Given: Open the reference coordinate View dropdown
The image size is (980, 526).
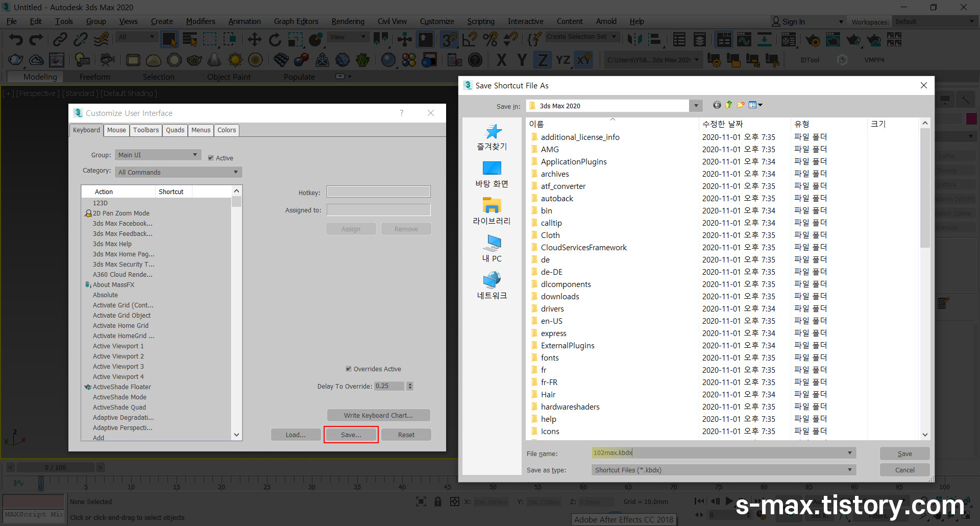Looking at the screenshot, I should click(x=348, y=37).
